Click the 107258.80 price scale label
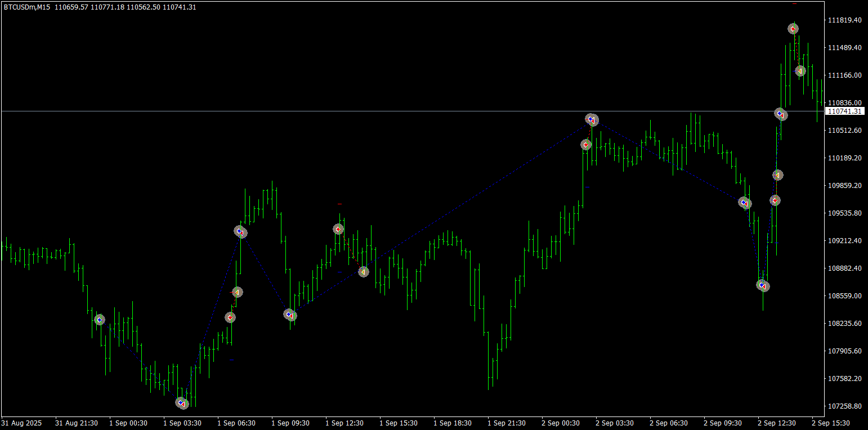868x430 pixels. point(844,406)
